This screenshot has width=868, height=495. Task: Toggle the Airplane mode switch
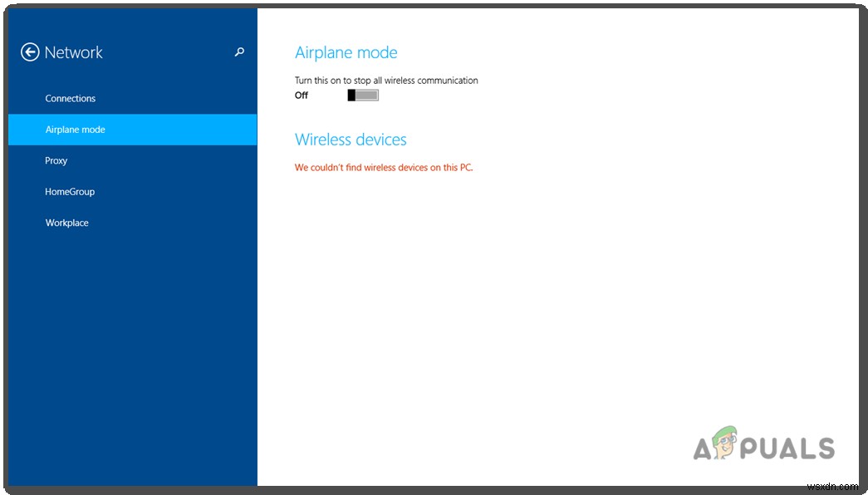coord(363,96)
